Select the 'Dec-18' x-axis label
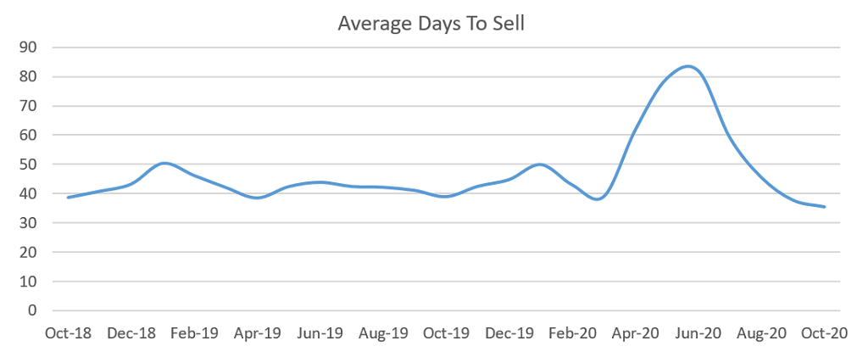The width and height of the screenshot is (868, 363). click(131, 334)
